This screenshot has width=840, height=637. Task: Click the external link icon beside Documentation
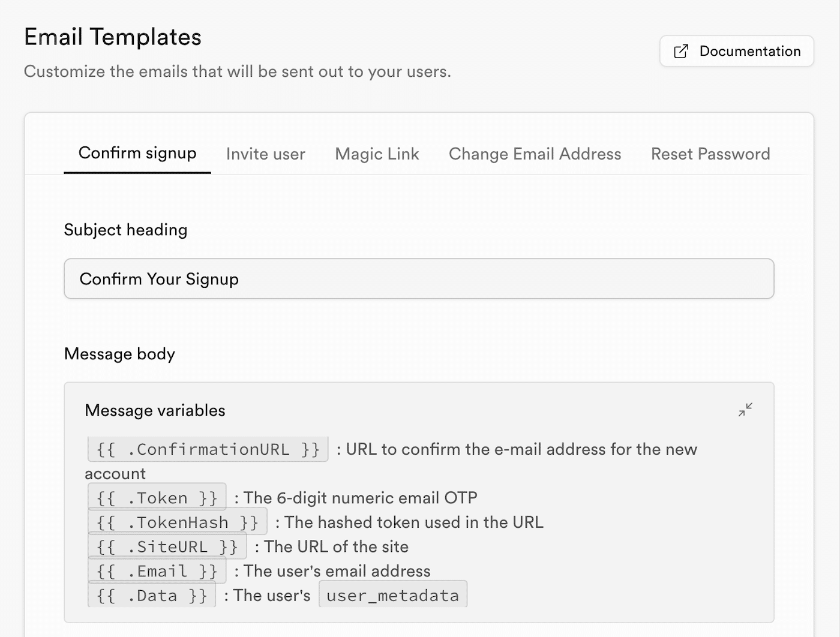click(681, 52)
